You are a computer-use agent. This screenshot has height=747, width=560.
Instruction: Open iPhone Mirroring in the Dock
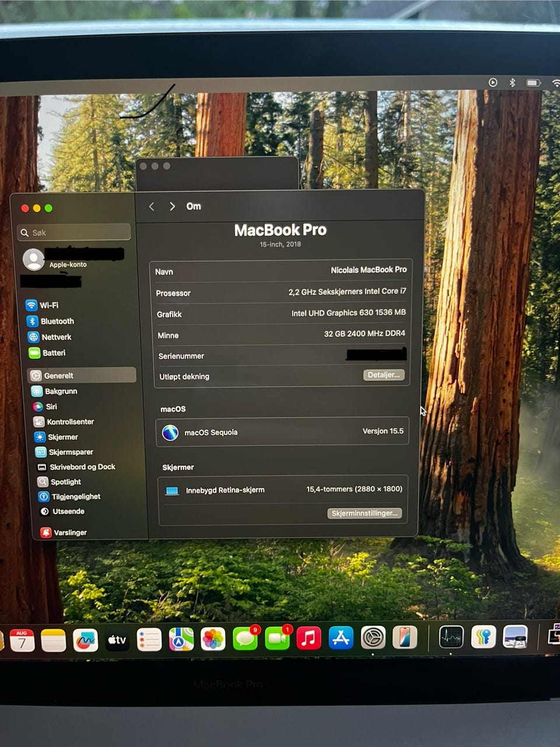[405, 637]
